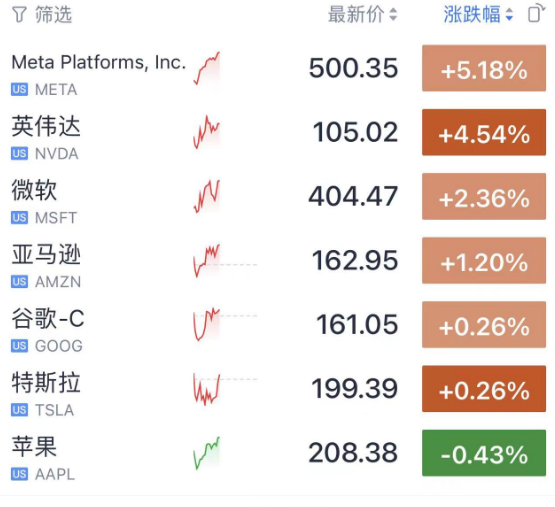Open the 亚马逊 AMZN stock details

point(278,261)
